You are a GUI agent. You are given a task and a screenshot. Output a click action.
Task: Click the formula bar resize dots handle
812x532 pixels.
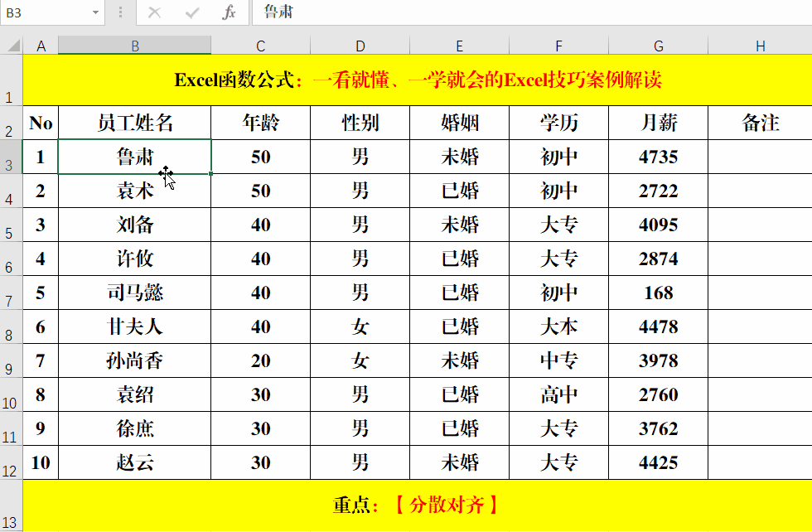point(121,12)
